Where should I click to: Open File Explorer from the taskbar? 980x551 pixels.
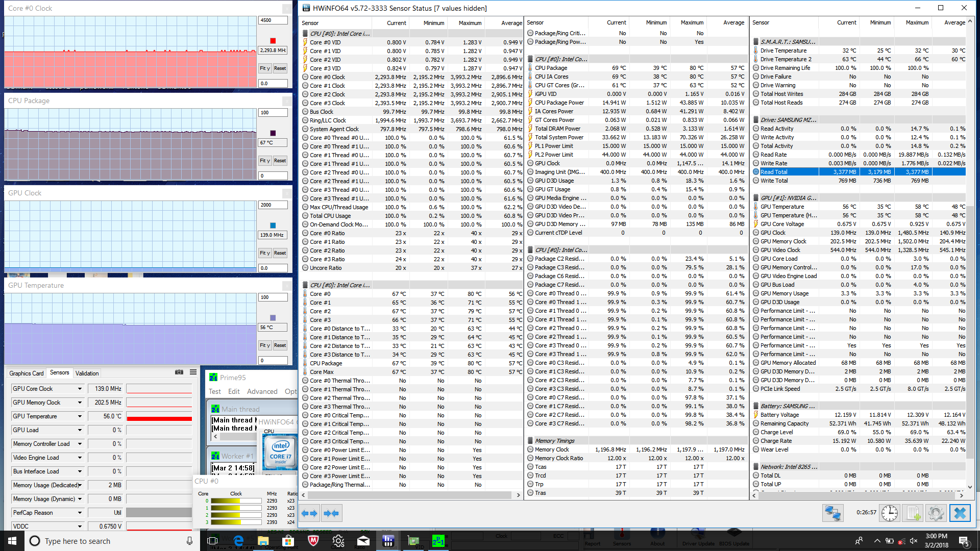[x=263, y=541]
